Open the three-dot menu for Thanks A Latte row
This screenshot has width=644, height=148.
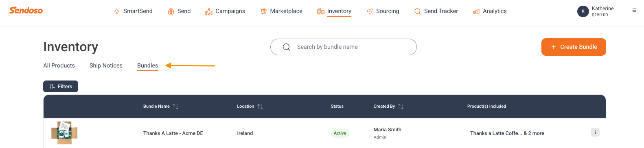(595, 132)
